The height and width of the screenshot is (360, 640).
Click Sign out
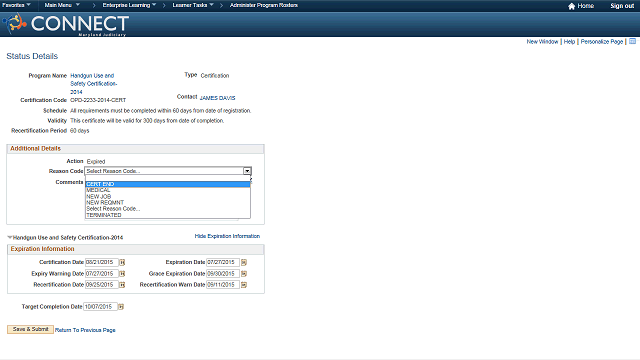pyautogui.click(x=622, y=6)
